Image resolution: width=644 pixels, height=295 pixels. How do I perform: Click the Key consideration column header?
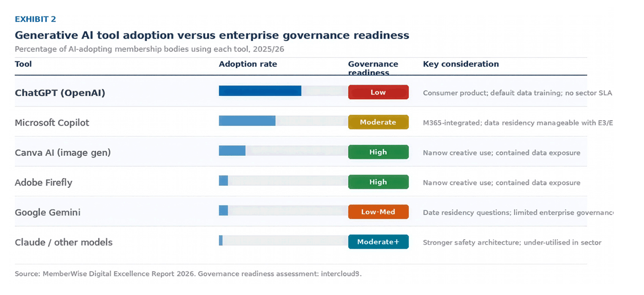461,64
